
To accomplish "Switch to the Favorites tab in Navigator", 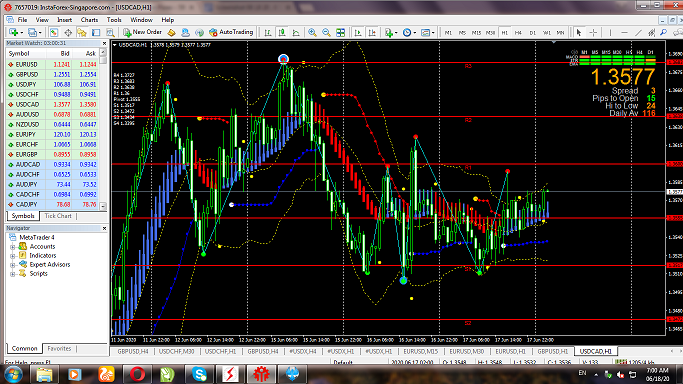I will pyautogui.click(x=59, y=348).
